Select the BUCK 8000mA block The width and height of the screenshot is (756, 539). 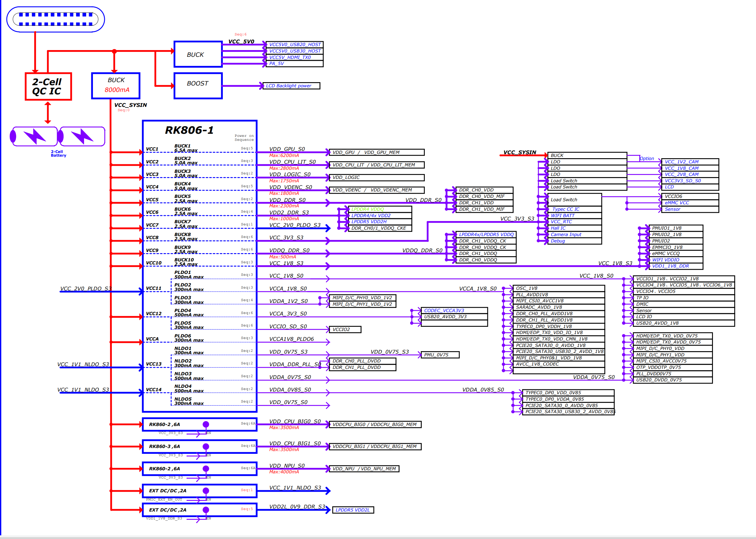[116, 86]
